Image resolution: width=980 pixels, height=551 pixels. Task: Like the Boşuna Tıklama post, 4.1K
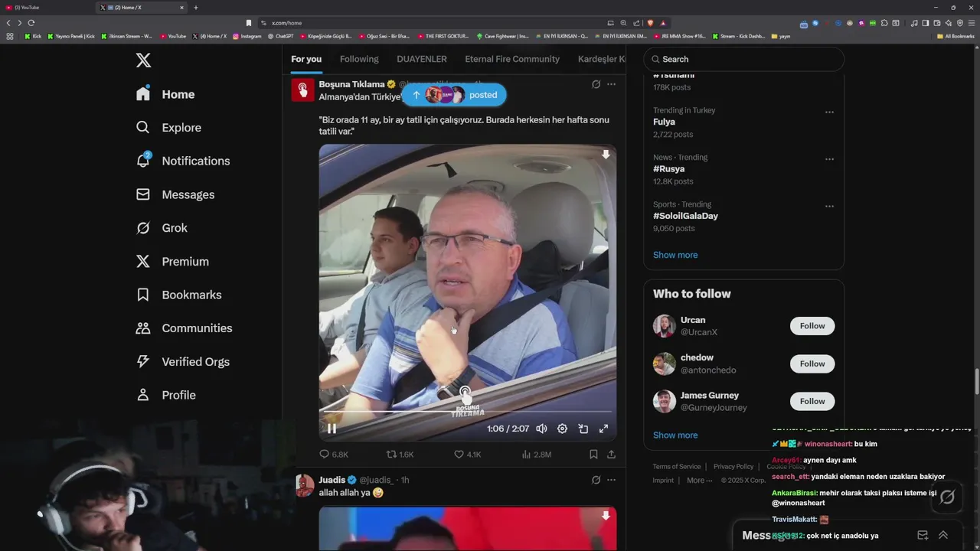467,454
